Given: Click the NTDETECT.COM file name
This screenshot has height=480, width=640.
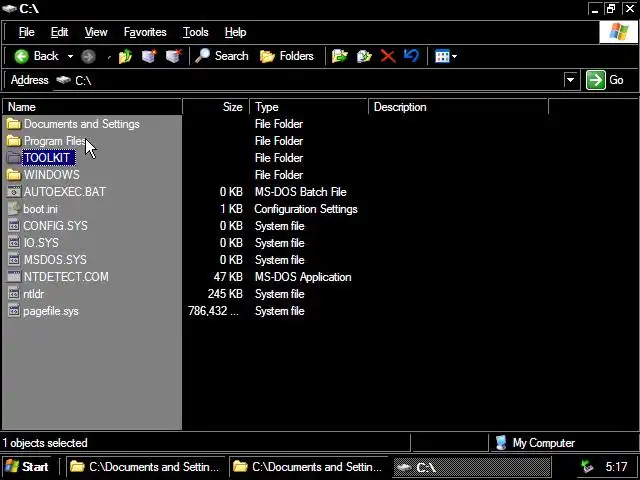Looking at the screenshot, I should (66, 277).
